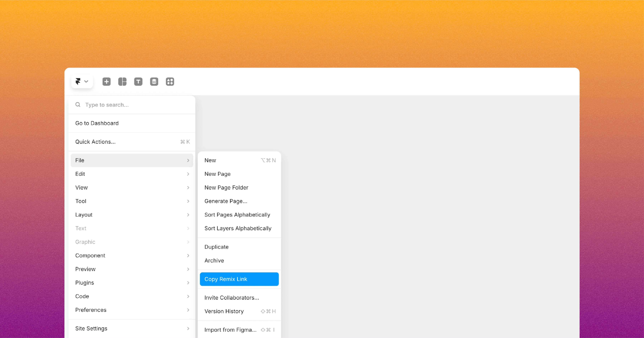This screenshot has width=644, height=338.
Task: Select the Layout tool icon
Action: (122, 82)
